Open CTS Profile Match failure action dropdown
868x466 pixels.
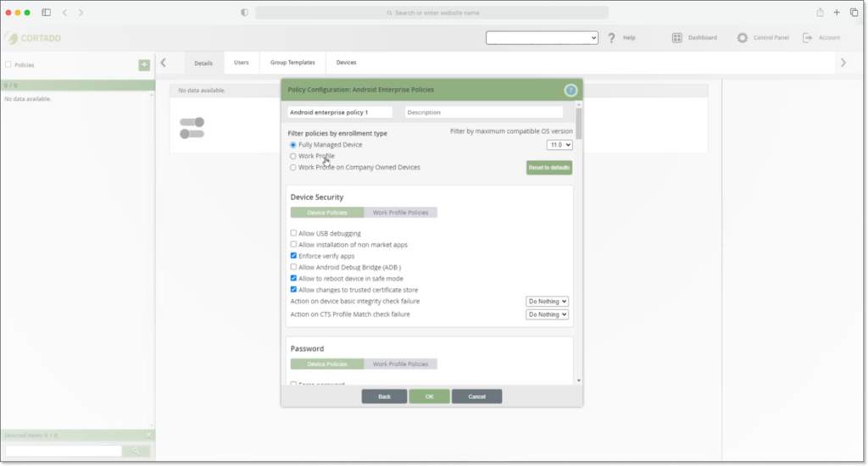547,314
